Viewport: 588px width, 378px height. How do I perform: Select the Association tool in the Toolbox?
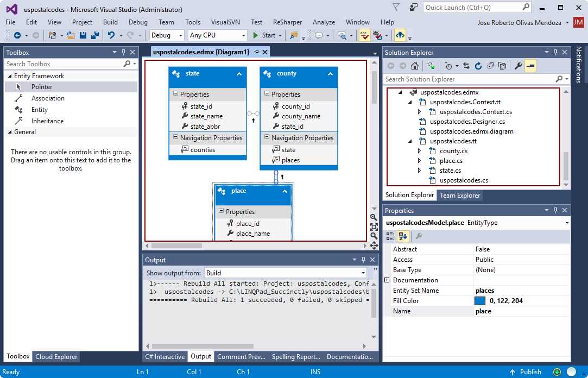[71, 98]
